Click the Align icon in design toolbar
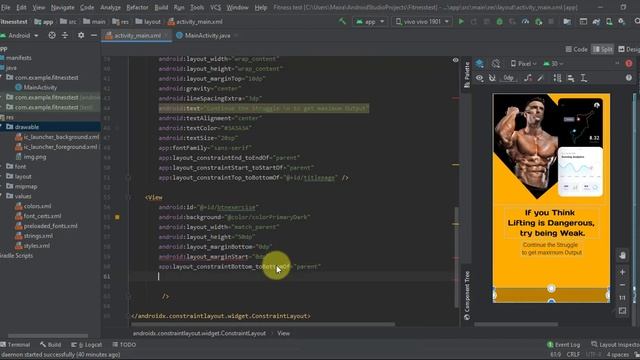The width and height of the screenshot is (640, 360). click(x=571, y=78)
